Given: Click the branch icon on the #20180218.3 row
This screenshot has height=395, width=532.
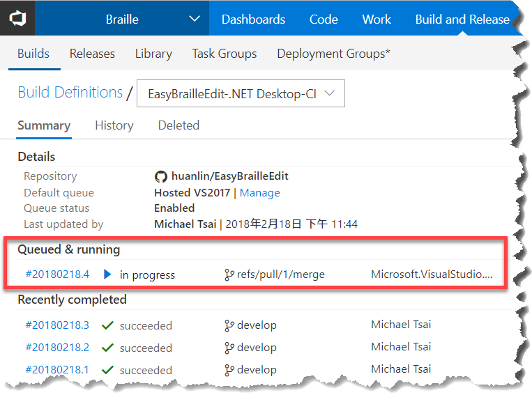Looking at the screenshot, I should [229, 325].
